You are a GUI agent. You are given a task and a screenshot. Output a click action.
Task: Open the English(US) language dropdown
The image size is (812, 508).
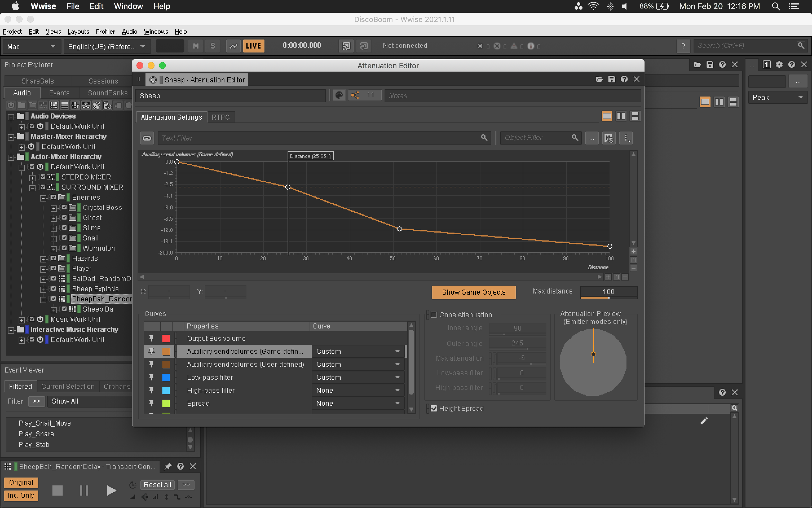(107, 46)
